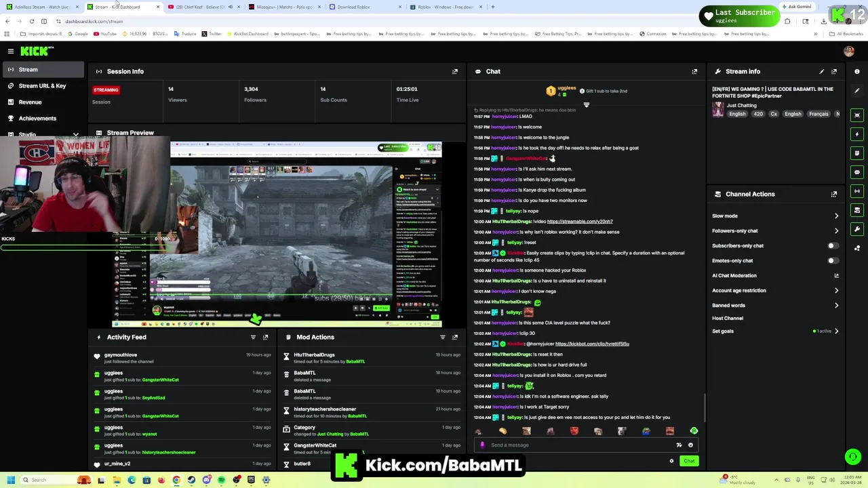Toggle Subscribers-only chat switch

point(833,246)
